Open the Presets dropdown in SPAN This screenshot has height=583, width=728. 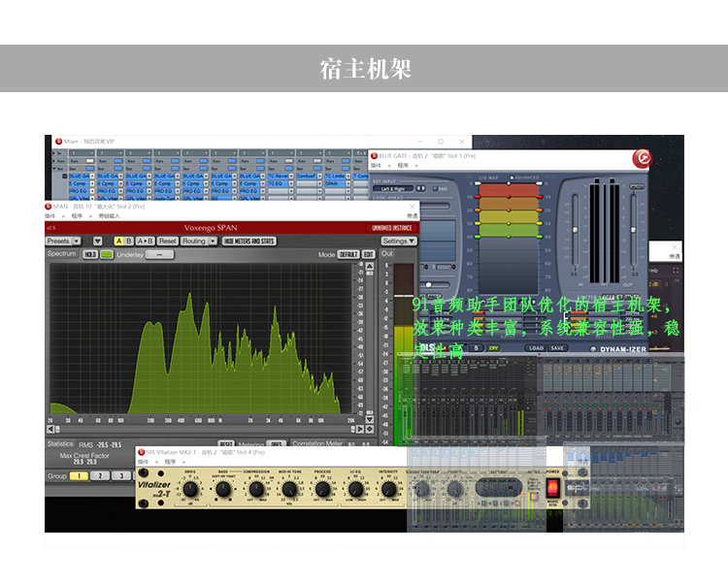tap(60, 241)
